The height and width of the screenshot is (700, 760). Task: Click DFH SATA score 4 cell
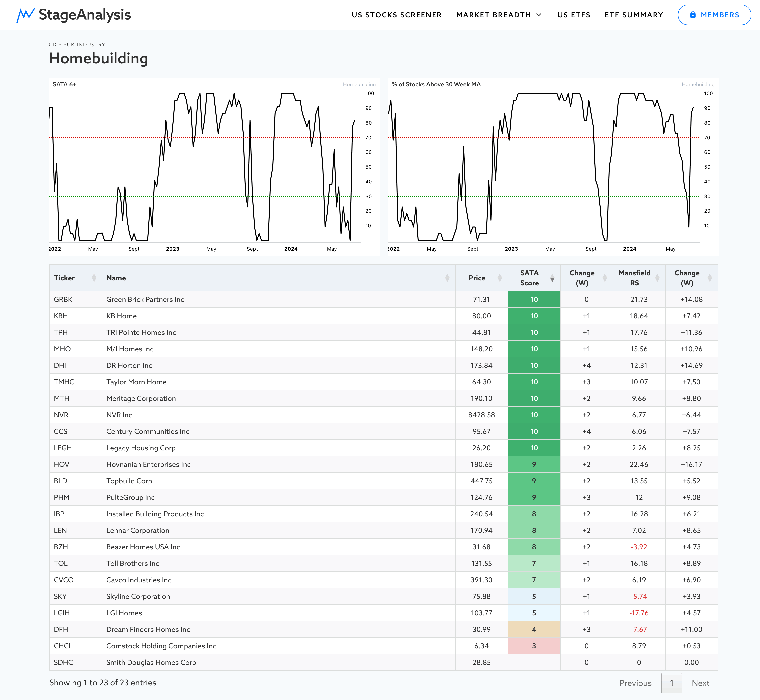[534, 629]
